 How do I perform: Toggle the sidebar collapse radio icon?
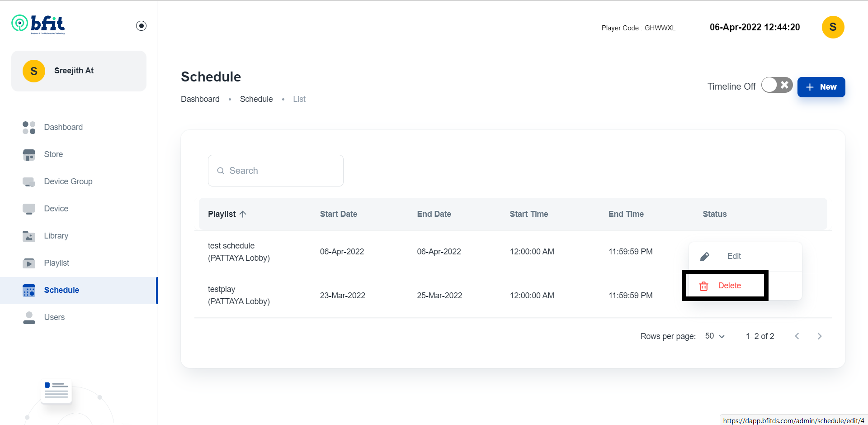[x=141, y=26]
